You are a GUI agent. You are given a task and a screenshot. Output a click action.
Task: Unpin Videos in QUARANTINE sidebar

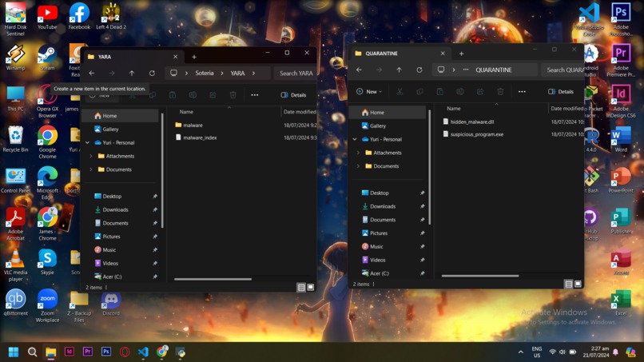coord(422,260)
